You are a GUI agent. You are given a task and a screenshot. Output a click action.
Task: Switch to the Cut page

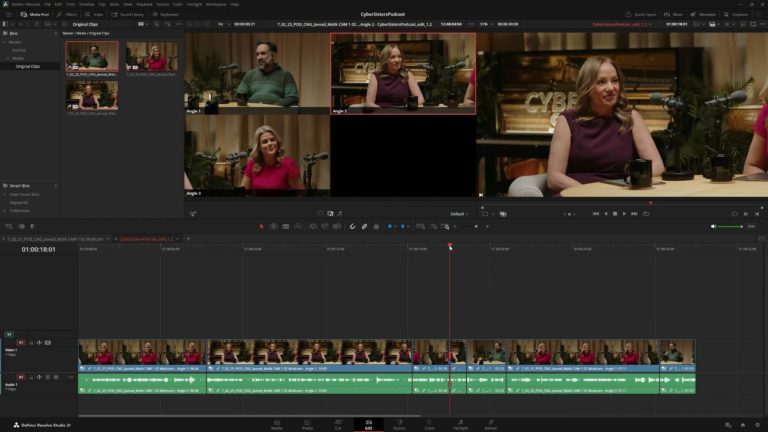(x=338, y=425)
